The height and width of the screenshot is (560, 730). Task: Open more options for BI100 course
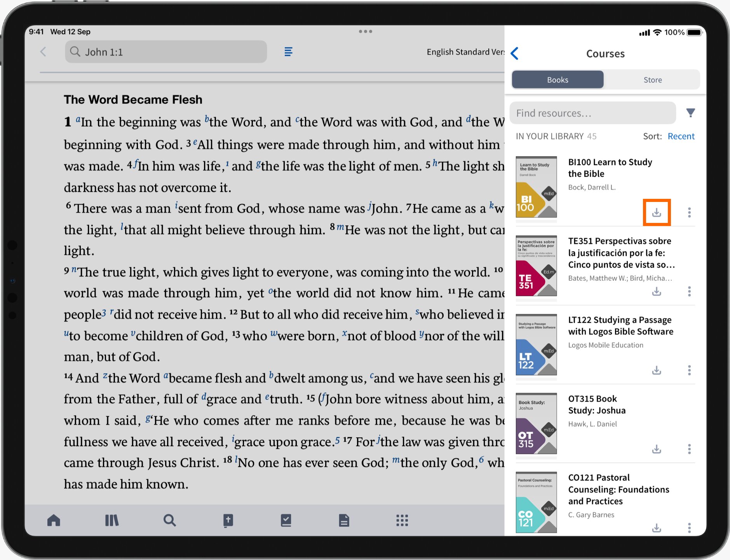689,212
